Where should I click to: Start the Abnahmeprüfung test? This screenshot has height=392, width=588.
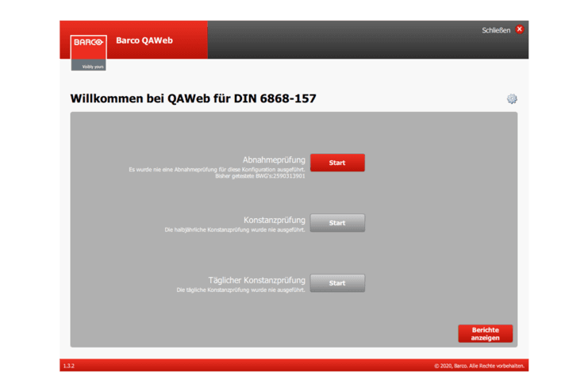337,163
